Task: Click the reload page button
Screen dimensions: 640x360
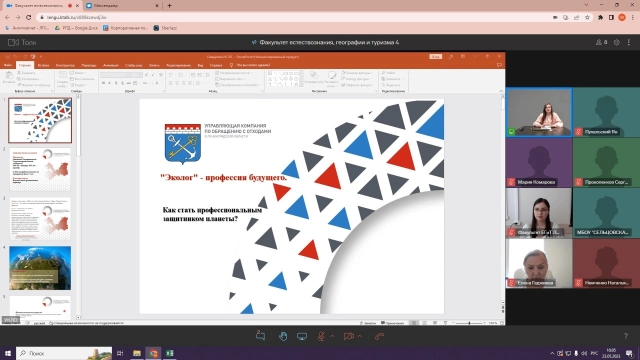Action: coord(29,18)
